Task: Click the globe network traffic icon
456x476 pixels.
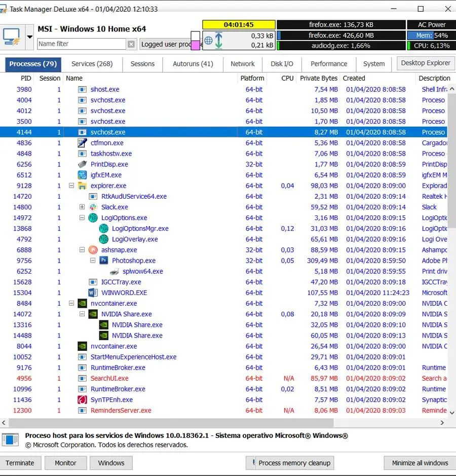Action: tap(208, 41)
